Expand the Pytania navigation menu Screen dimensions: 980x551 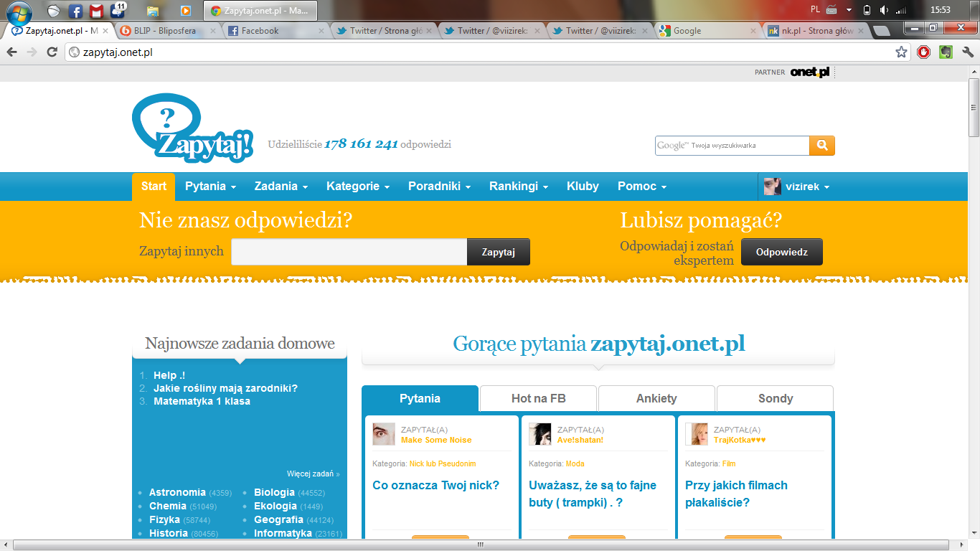210,187
